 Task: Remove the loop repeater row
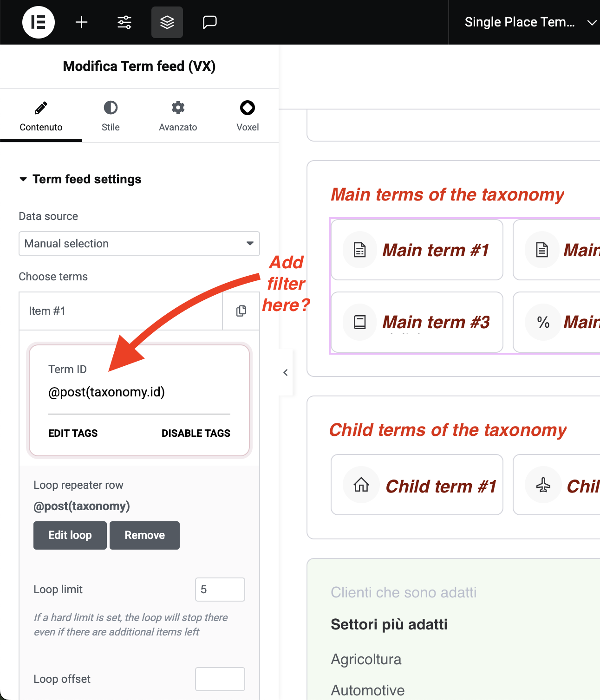click(x=144, y=535)
